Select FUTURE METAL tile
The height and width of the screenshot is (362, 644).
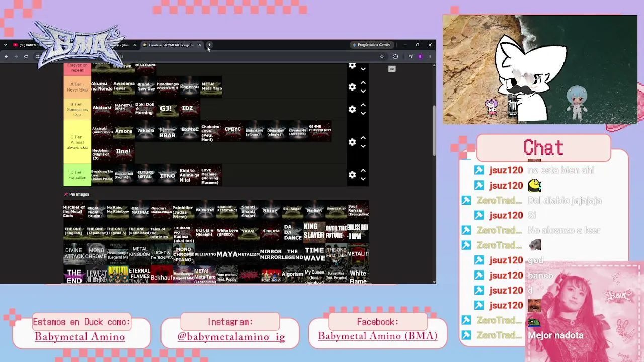point(145,175)
